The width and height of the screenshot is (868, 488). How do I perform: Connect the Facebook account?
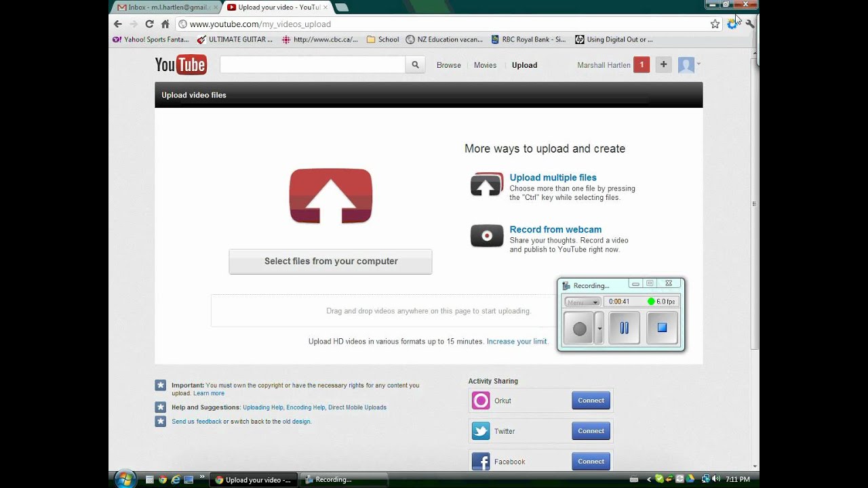(x=591, y=462)
